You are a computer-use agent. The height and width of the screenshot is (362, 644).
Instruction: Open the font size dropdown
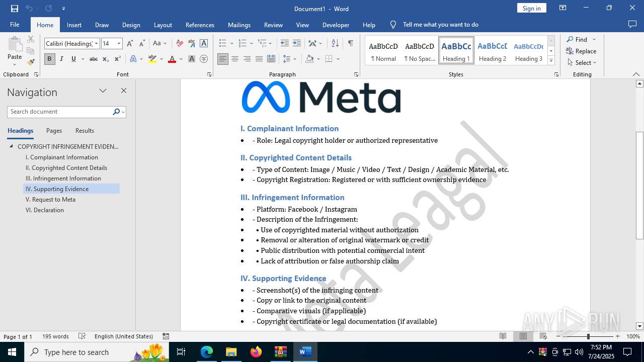click(x=119, y=44)
